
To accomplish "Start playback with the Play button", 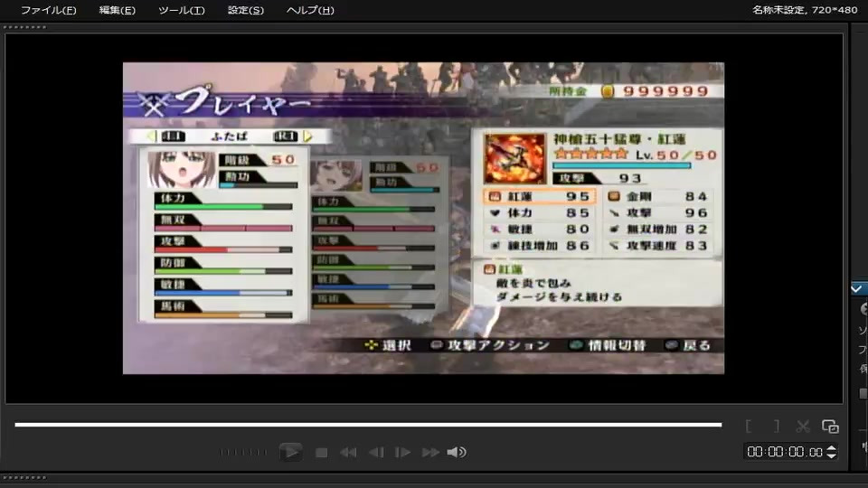I will [x=290, y=452].
